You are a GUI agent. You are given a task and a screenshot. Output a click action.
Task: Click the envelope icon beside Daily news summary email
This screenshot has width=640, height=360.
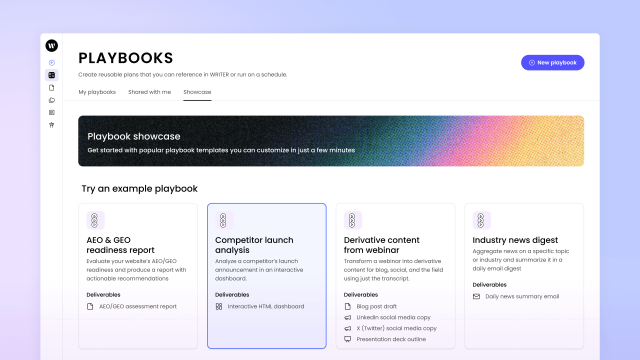point(476,296)
